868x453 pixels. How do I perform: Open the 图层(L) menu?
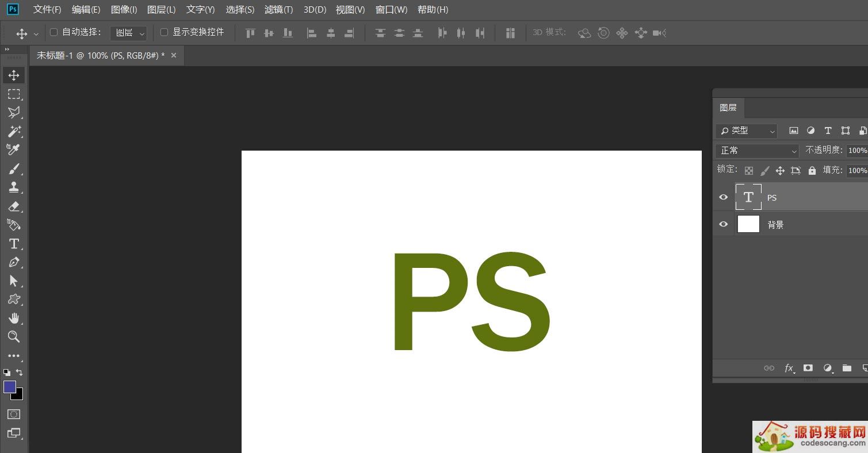coord(161,10)
